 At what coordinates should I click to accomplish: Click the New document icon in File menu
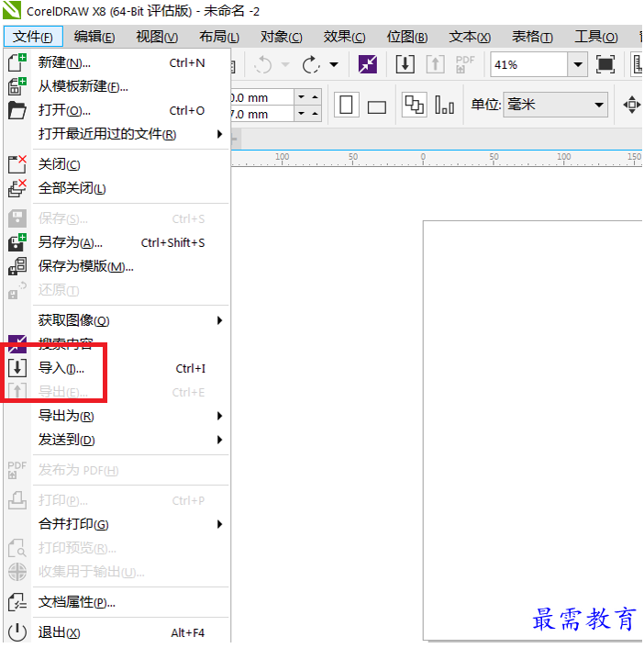click(x=17, y=62)
